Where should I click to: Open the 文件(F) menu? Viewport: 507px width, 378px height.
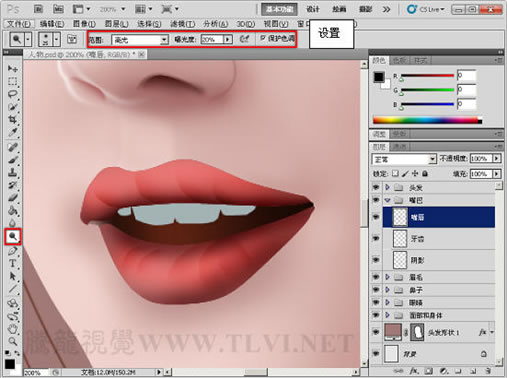19,24
